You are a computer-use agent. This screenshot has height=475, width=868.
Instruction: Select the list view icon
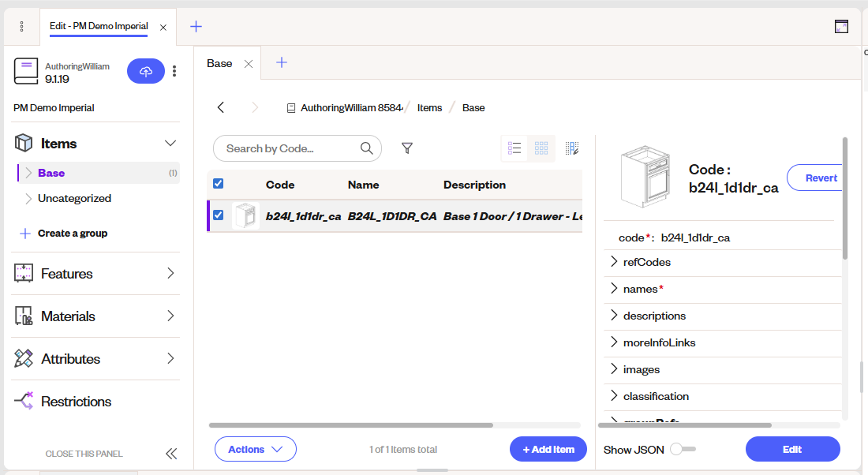pyautogui.click(x=514, y=148)
